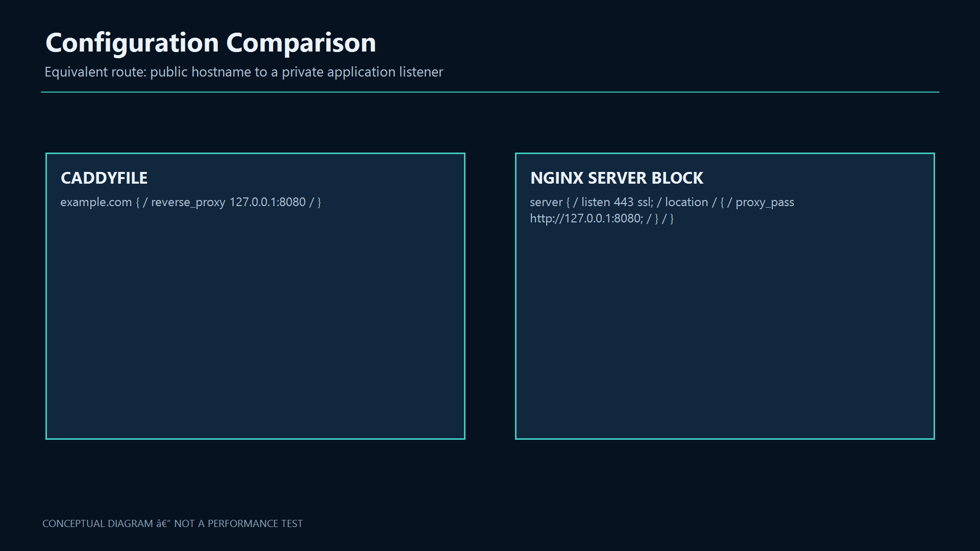Select the NGINX SERVER BLOCK heading
Screen dimensions: 980x551
point(617,178)
